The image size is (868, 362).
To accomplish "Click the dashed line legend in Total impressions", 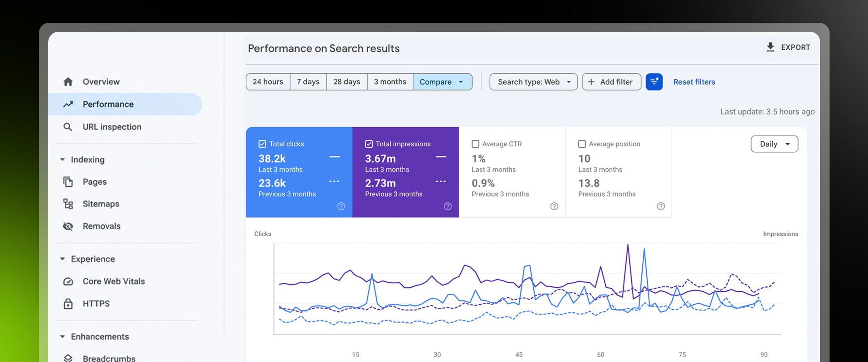I will [x=441, y=181].
